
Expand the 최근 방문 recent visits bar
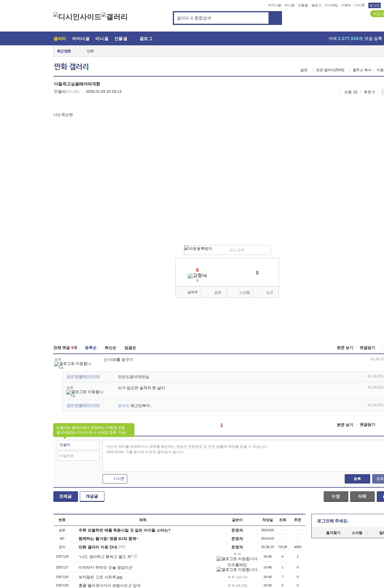coord(64,51)
